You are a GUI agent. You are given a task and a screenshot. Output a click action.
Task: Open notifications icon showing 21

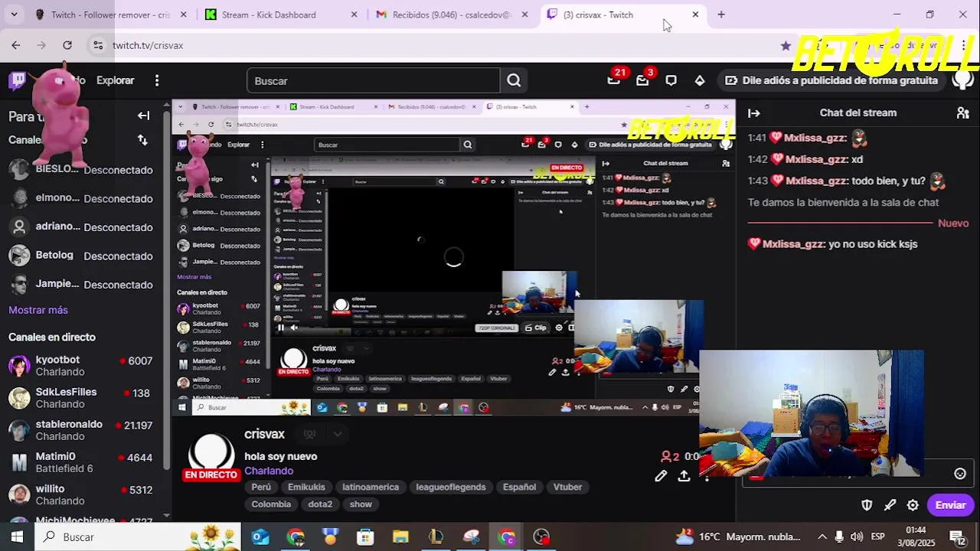(614, 80)
